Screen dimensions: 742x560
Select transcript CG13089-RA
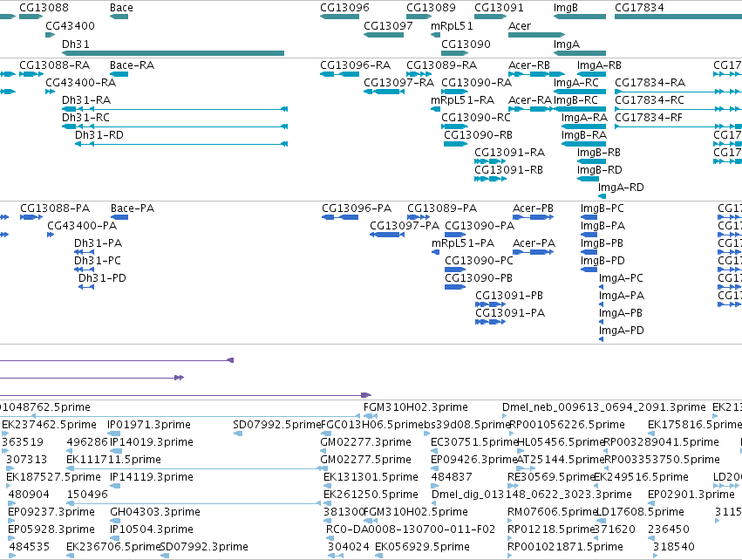pos(419,74)
